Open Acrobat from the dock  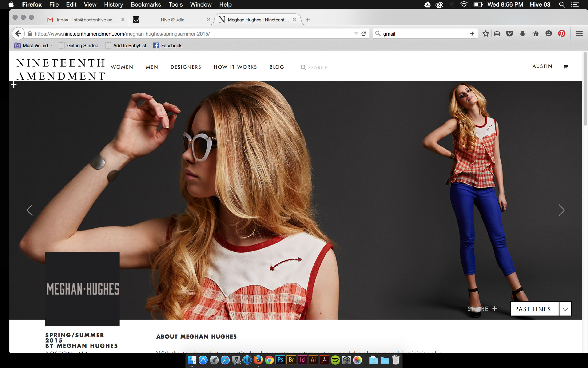click(x=324, y=360)
